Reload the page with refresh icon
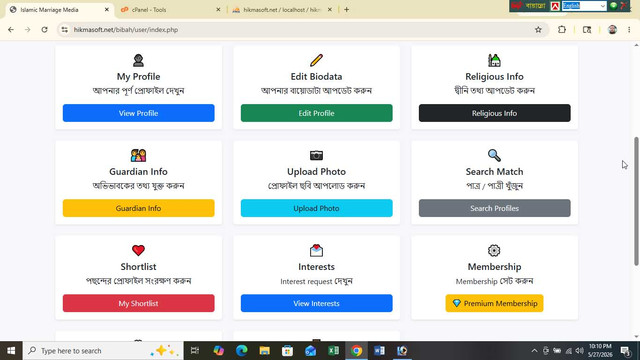The width and height of the screenshot is (640, 360). click(44, 30)
